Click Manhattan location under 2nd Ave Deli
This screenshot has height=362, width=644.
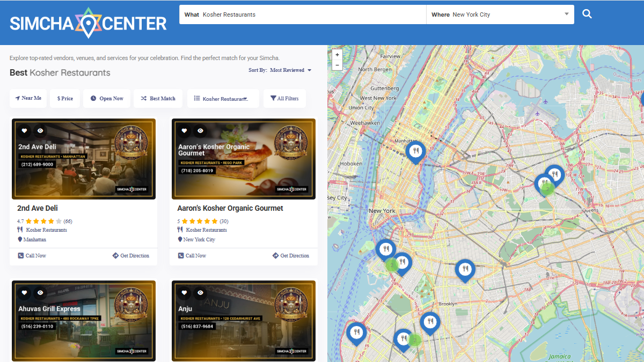pos(35,240)
